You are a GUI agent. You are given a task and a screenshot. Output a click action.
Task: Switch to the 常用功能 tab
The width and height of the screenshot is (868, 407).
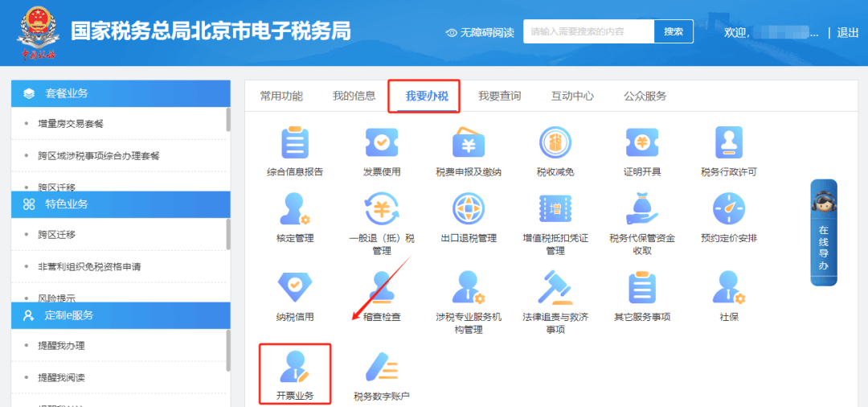(x=281, y=96)
